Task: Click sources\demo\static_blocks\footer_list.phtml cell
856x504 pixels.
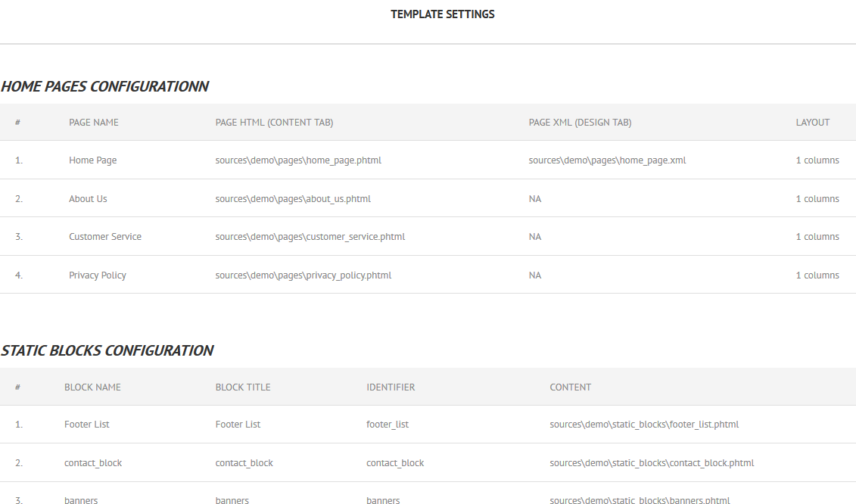Action: [644, 425]
